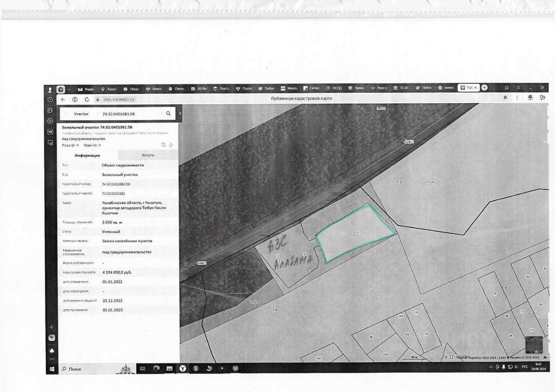
Task: Go back using browser back arrow
Action: click(x=63, y=99)
